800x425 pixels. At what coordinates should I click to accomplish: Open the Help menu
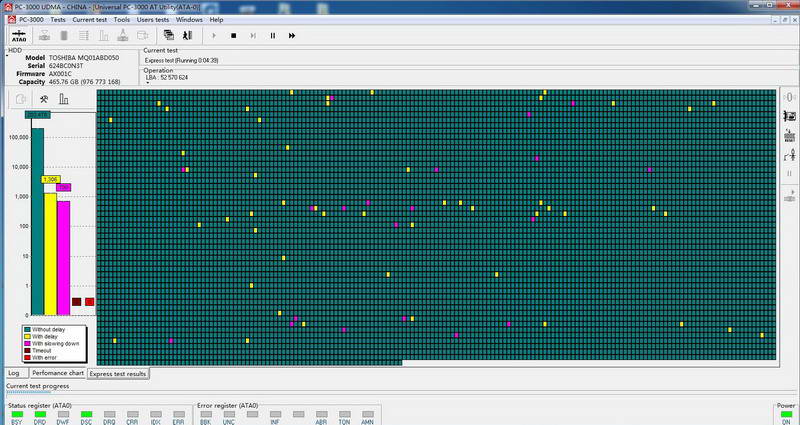[216, 19]
